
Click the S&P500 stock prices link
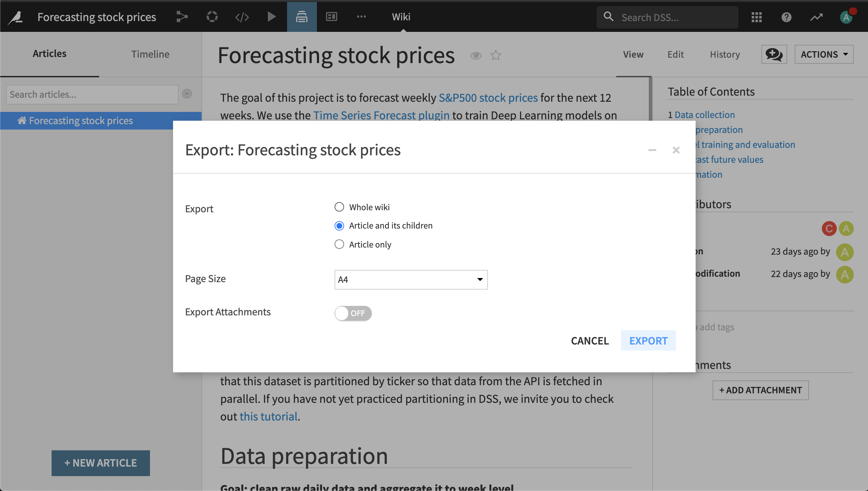click(x=488, y=97)
